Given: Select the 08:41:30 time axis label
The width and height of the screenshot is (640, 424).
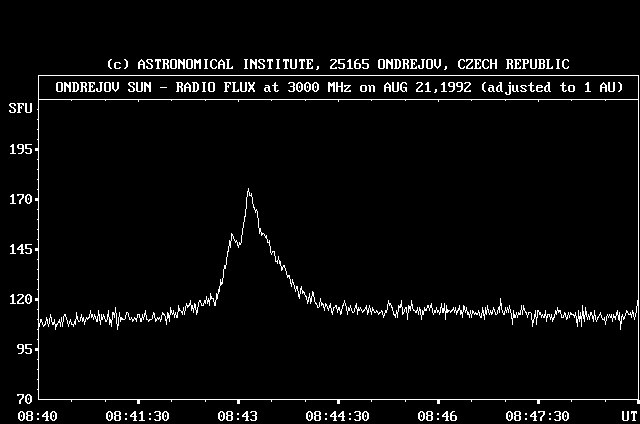Looking at the screenshot, I should pos(137,415).
